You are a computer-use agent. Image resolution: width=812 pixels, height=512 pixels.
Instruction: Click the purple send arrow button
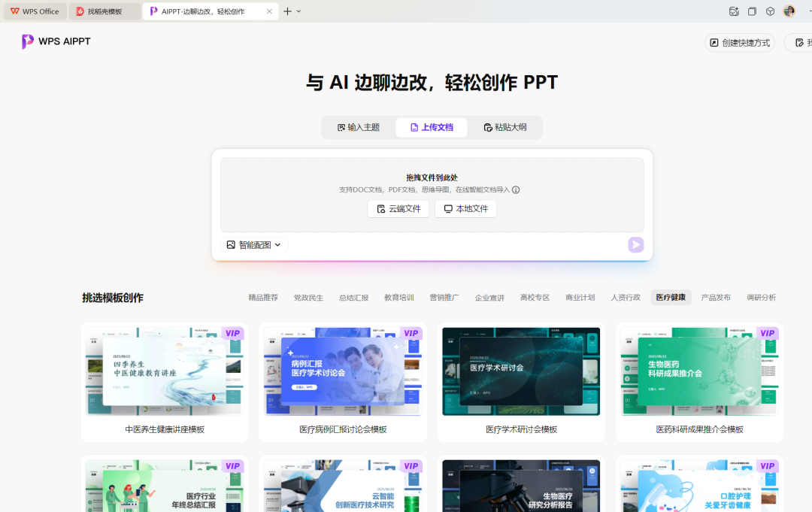[636, 245]
